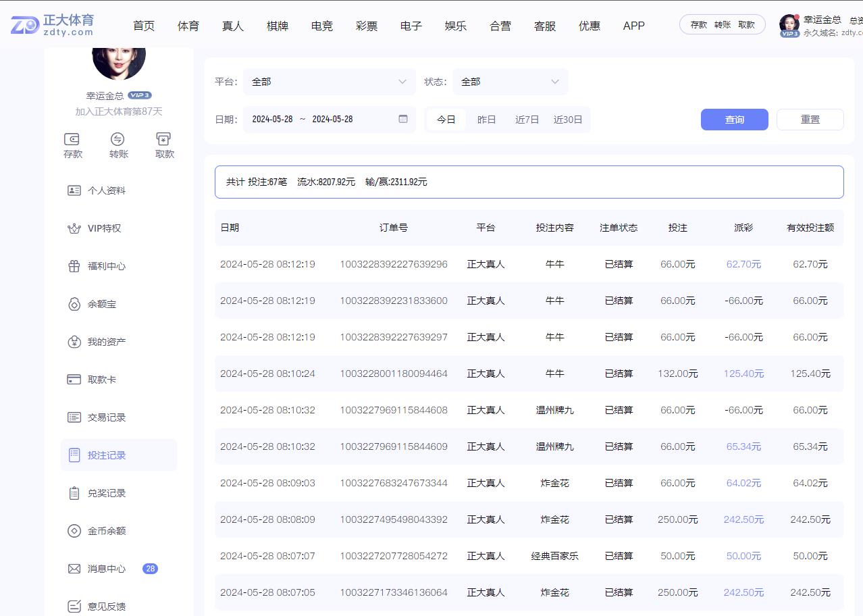This screenshot has height=616, width=863.
Task: Navigate to 电竞 esports menu item
Action: (x=321, y=26)
